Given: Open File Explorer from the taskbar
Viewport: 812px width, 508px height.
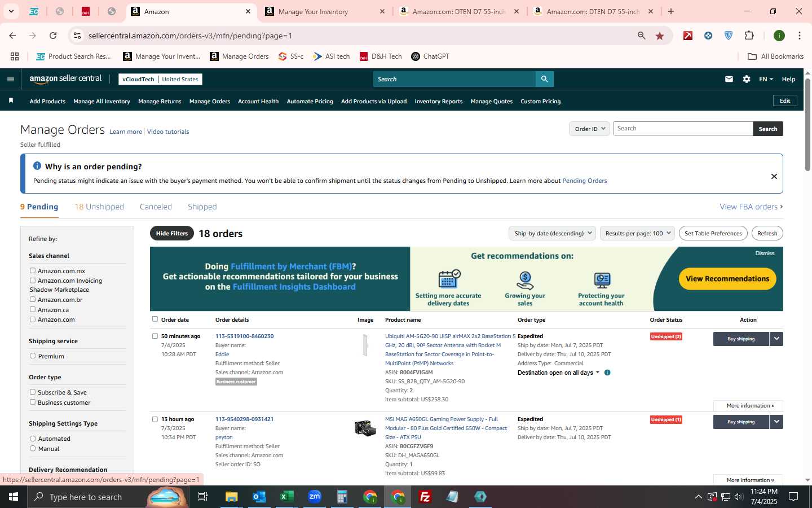Looking at the screenshot, I should point(232,497).
